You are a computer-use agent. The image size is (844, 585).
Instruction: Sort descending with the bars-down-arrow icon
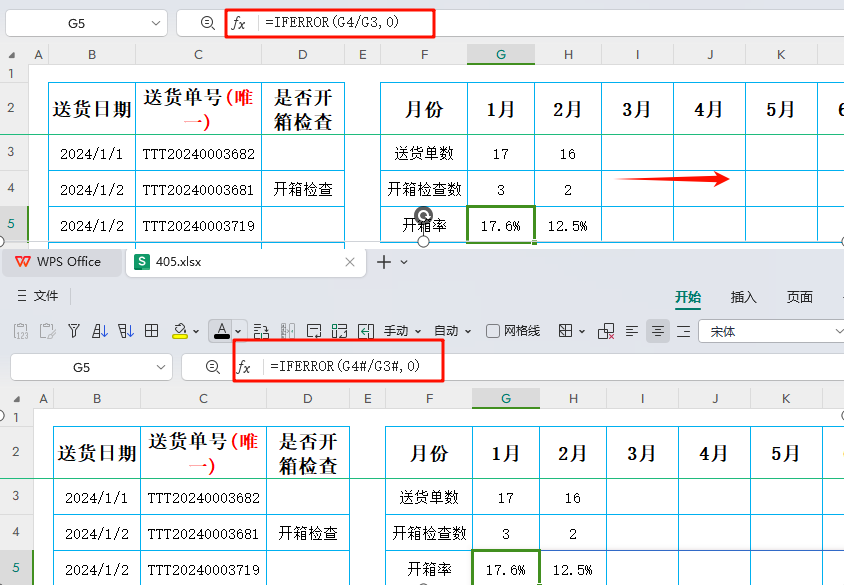tap(126, 330)
